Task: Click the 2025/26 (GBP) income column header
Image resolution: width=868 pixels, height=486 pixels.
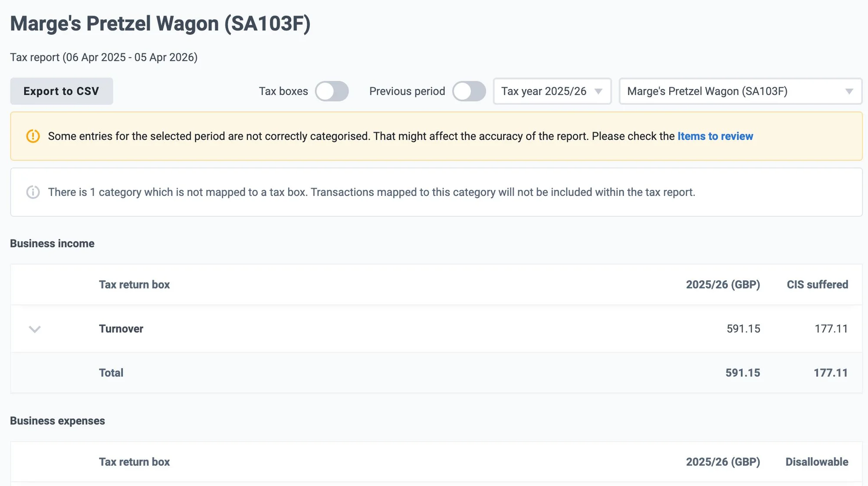Action: point(723,284)
